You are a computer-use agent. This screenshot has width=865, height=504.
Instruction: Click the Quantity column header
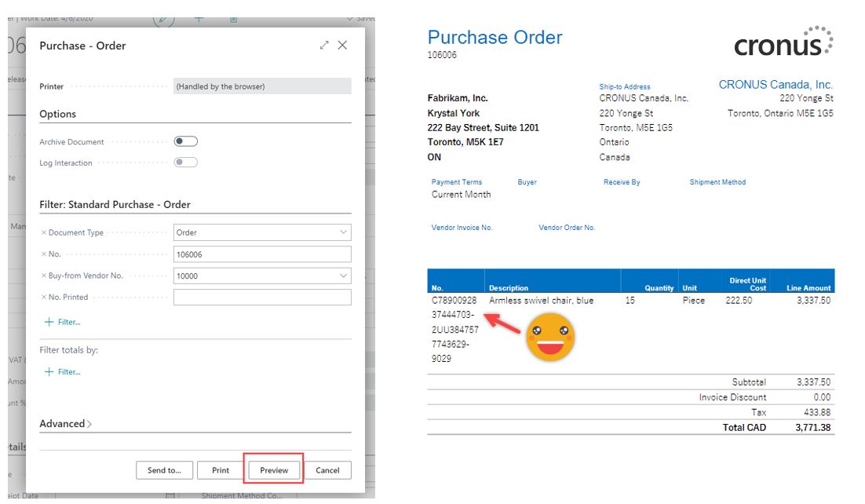click(x=659, y=288)
